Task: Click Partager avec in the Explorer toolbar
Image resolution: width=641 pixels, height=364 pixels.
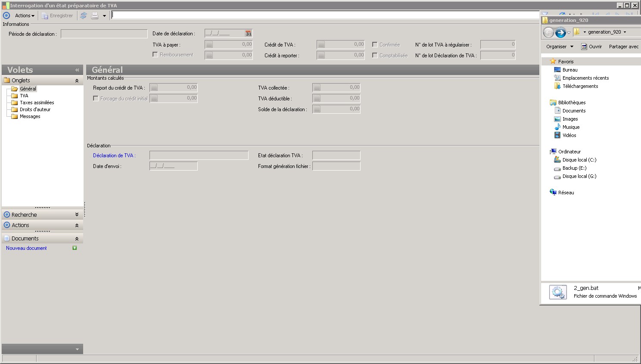Action: tap(623, 47)
